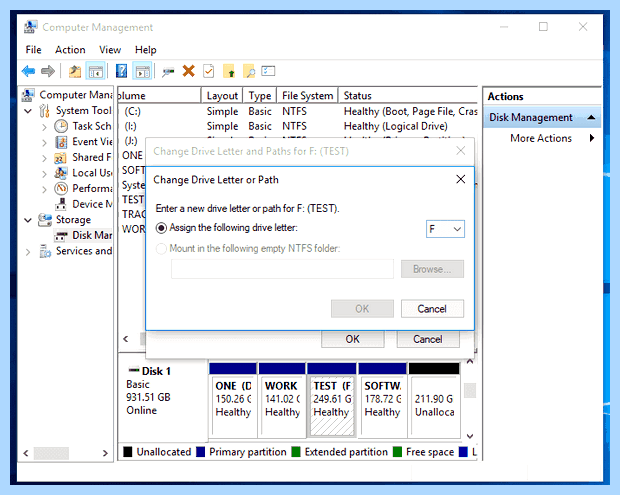Toggle the Show/Hide Action Pane icon
Image resolution: width=620 pixels, height=495 pixels.
coord(143,72)
